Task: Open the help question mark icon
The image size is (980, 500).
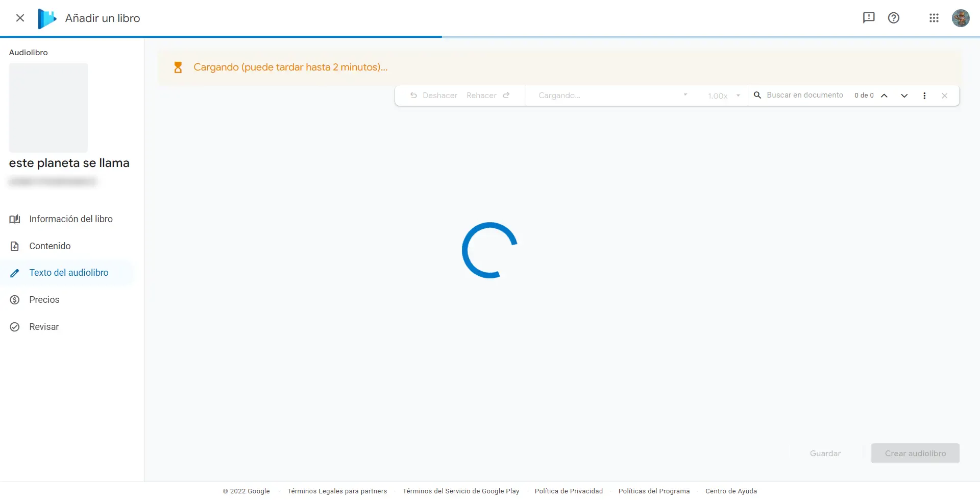Action: (x=893, y=18)
